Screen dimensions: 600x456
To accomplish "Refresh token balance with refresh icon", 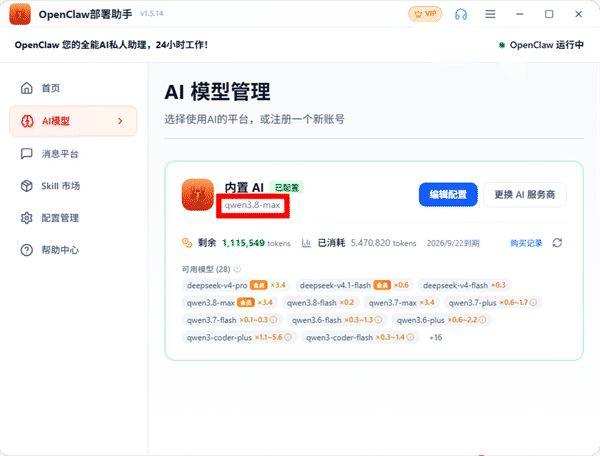I will (557, 243).
